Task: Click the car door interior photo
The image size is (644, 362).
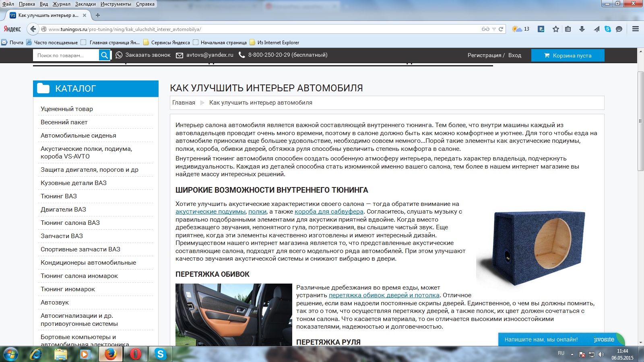Action: click(234, 315)
